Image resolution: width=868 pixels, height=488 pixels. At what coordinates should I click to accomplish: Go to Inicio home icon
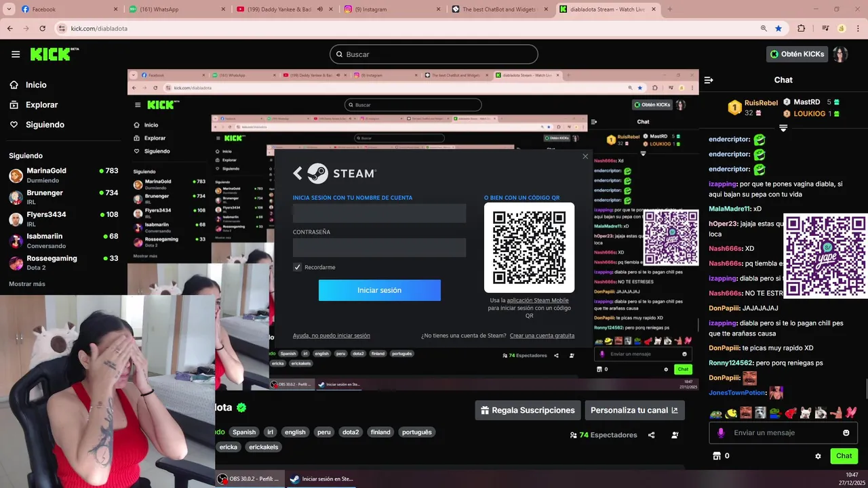click(14, 85)
